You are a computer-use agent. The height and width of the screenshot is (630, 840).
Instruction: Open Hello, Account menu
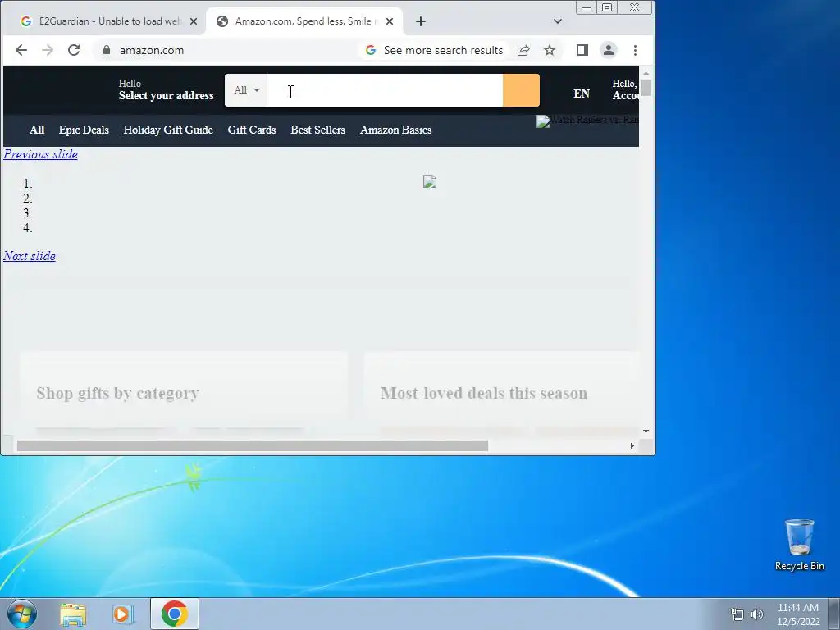pos(625,89)
